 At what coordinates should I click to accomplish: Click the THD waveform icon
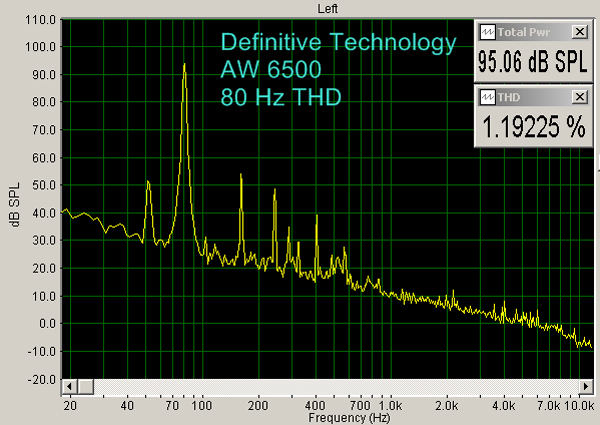click(x=488, y=97)
